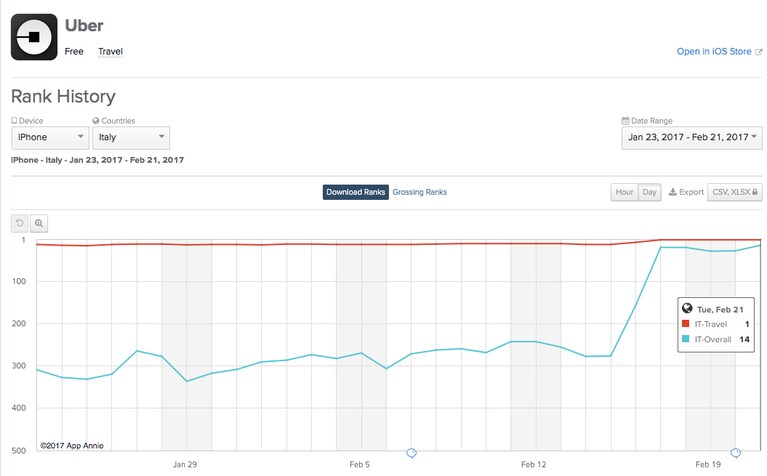Switch to the Grossing Ranks tab
The height and width of the screenshot is (476, 767).
(420, 192)
